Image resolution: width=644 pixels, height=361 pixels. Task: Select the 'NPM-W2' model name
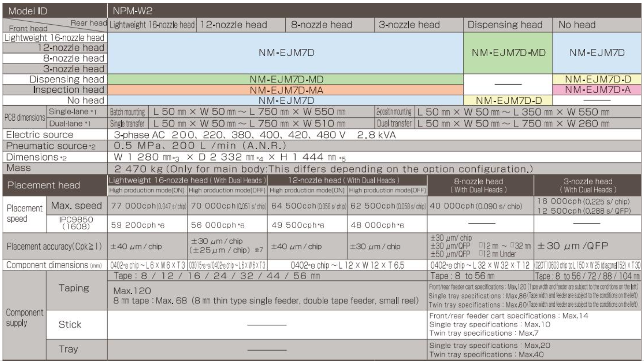[x=133, y=11]
